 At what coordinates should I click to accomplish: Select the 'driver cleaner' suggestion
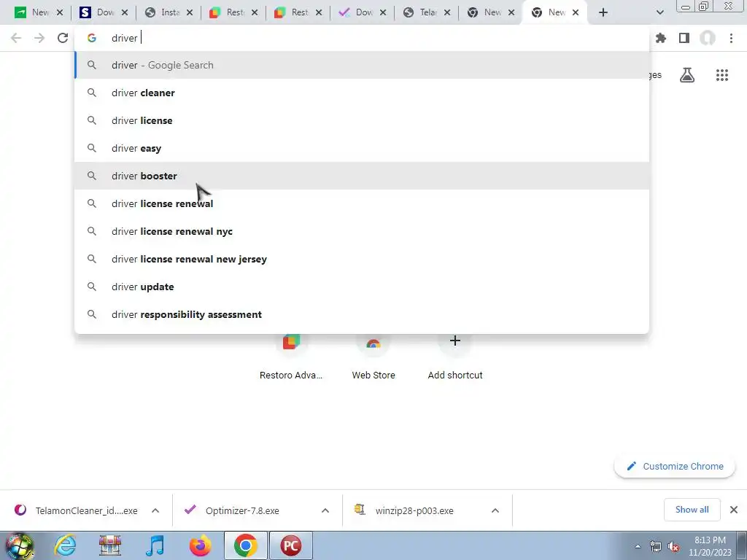tap(362, 93)
